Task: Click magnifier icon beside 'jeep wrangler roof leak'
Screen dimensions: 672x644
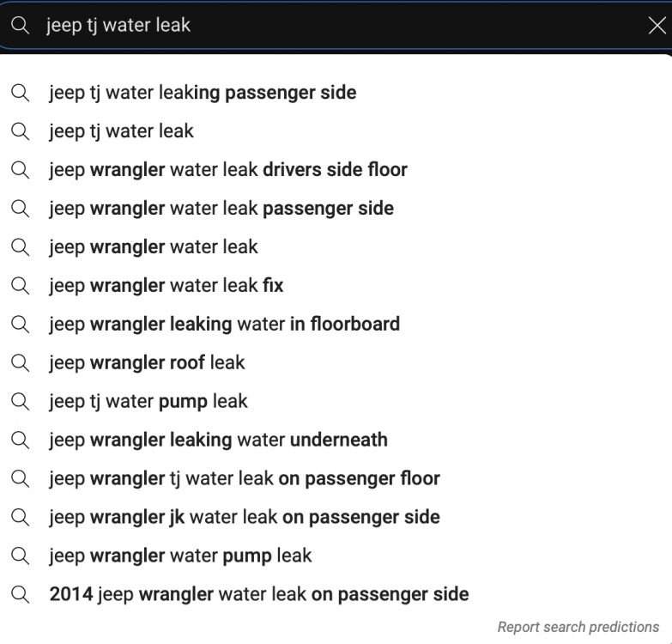Action: pos(20,362)
